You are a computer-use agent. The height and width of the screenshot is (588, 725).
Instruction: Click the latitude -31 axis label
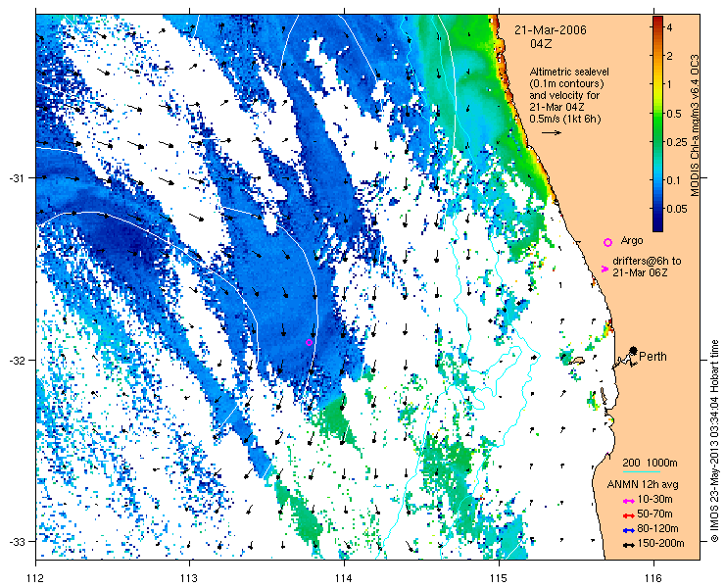(x=17, y=178)
